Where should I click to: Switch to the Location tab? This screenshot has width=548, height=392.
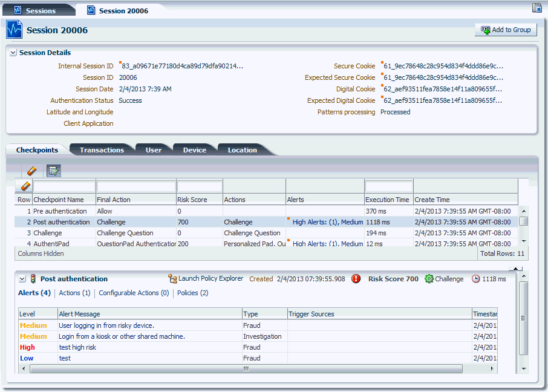(243, 150)
